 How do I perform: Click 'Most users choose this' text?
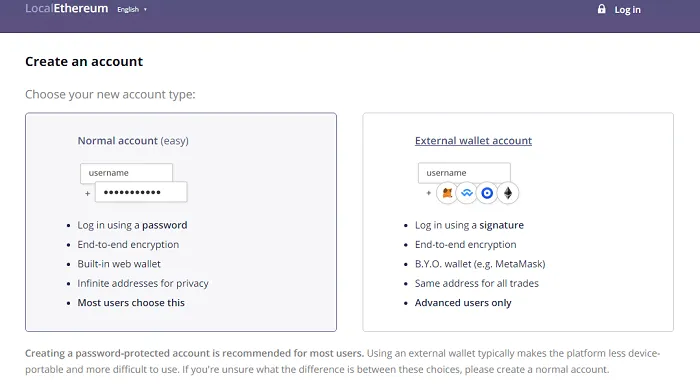[x=131, y=303]
